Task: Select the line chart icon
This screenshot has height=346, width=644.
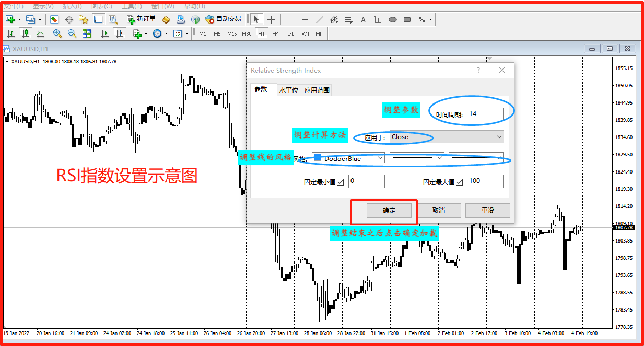Action: [40, 33]
